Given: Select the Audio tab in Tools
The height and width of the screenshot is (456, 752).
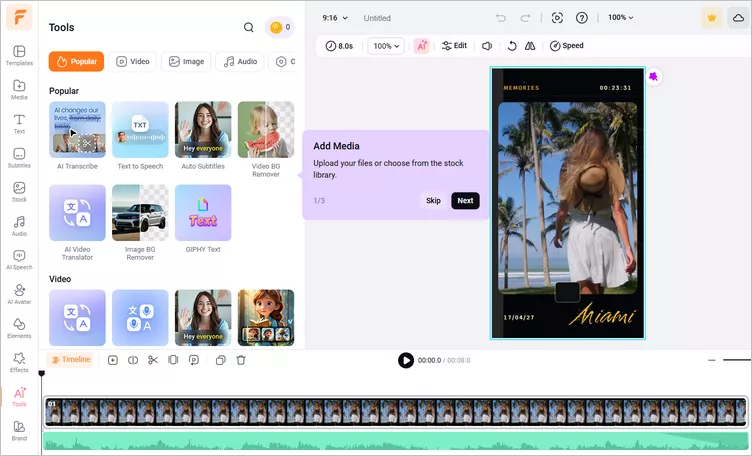Looking at the screenshot, I should (240, 61).
